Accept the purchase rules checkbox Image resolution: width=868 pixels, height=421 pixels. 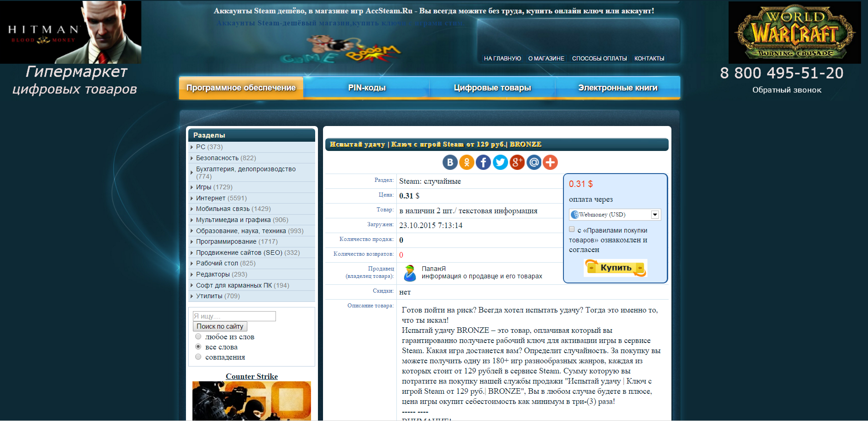tap(572, 229)
